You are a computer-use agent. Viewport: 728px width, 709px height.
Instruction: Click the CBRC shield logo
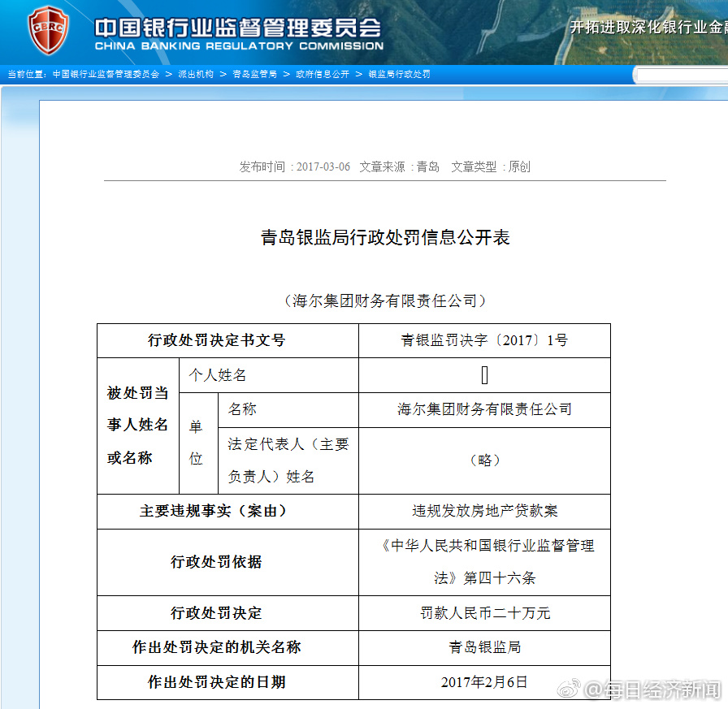(48, 31)
